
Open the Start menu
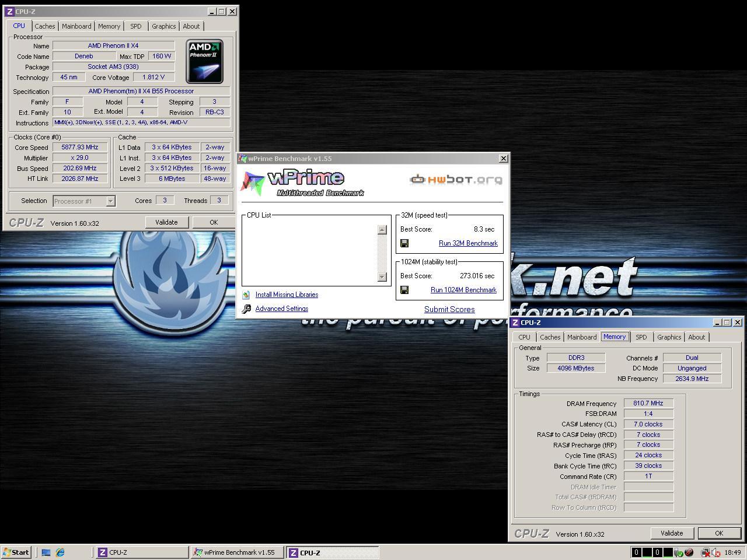(x=16, y=552)
